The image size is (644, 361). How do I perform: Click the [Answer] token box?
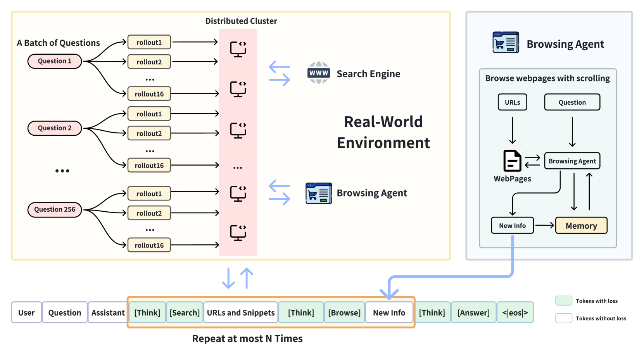click(x=473, y=312)
